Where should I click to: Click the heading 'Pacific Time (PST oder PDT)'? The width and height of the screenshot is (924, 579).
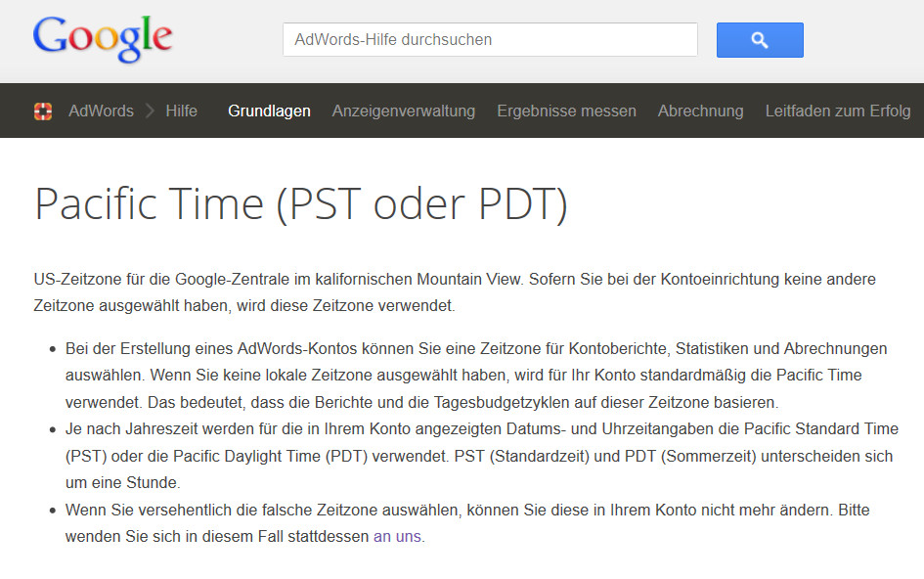point(301,204)
